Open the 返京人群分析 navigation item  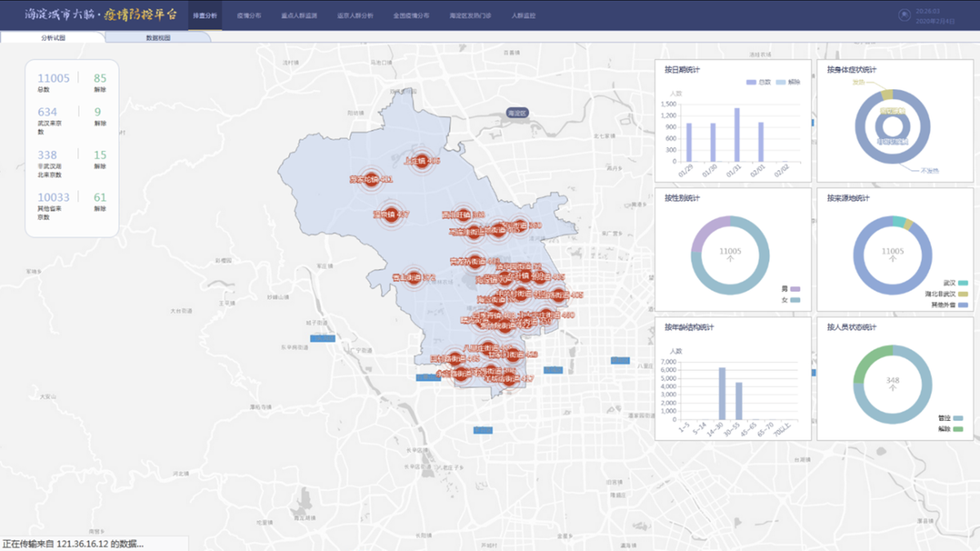point(355,16)
